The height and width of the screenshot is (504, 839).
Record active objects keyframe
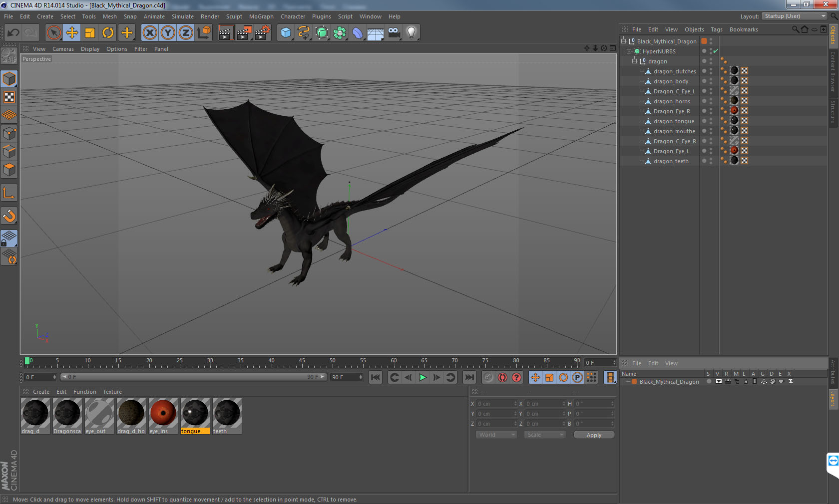(488, 377)
